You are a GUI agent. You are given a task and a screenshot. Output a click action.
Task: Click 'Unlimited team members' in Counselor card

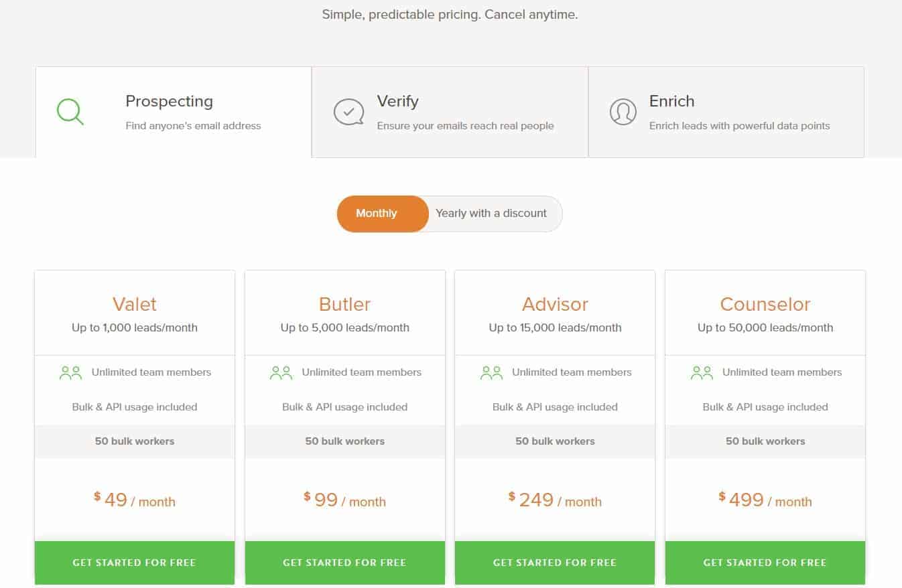[x=782, y=372]
